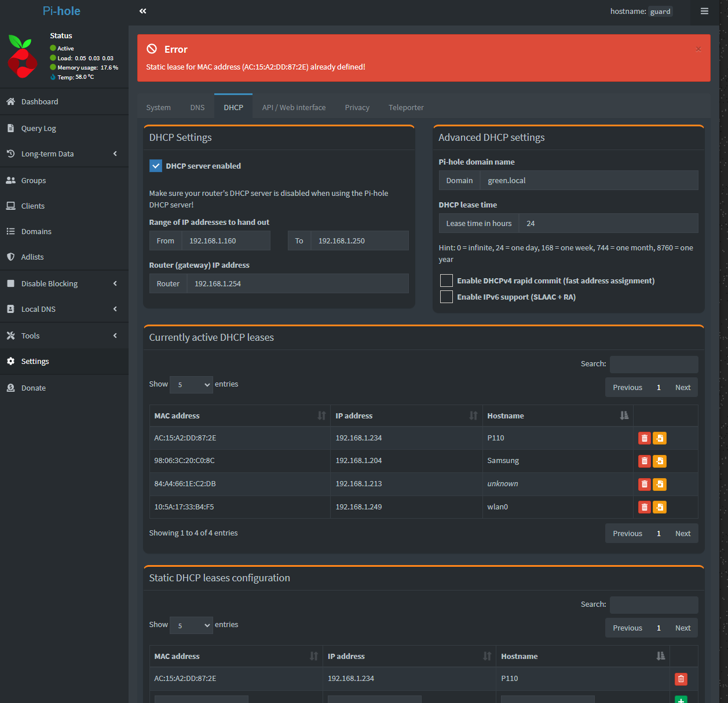Delete the P110 active DHCP lease

point(644,438)
